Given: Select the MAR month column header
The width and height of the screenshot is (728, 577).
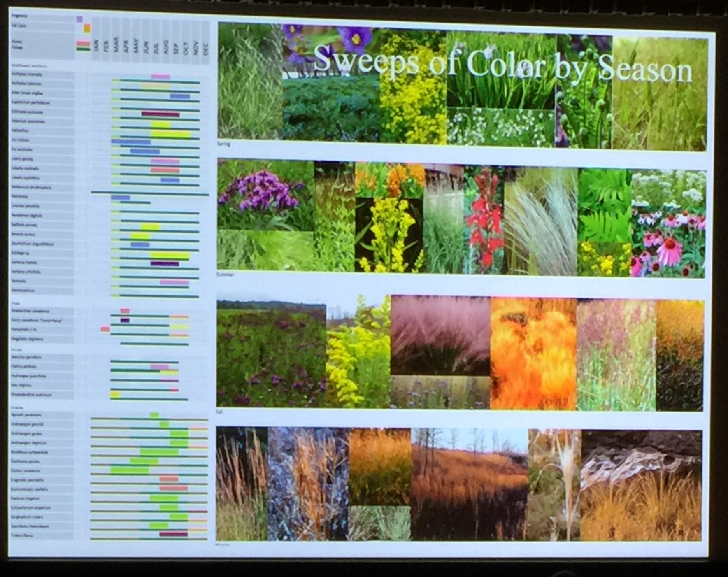Looking at the screenshot, I should coord(116,45).
